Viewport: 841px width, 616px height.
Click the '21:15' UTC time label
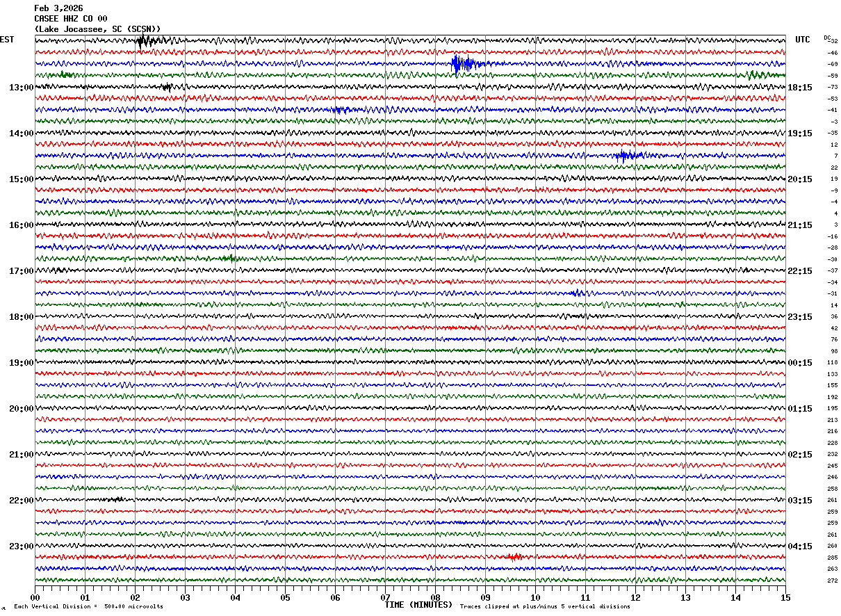tap(800, 225)
